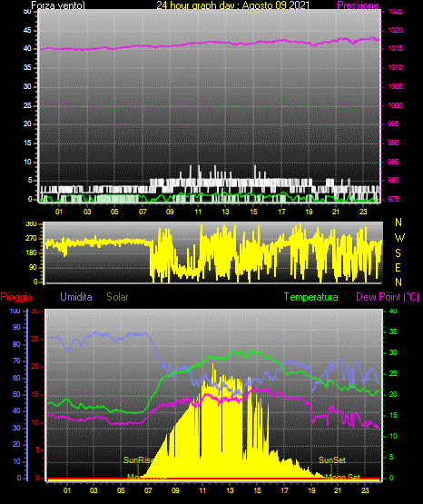Click the "24 hour graph day : Agosto 09 2021" title
Viewport: 423px width, 504px height.
tap(233, 5)
